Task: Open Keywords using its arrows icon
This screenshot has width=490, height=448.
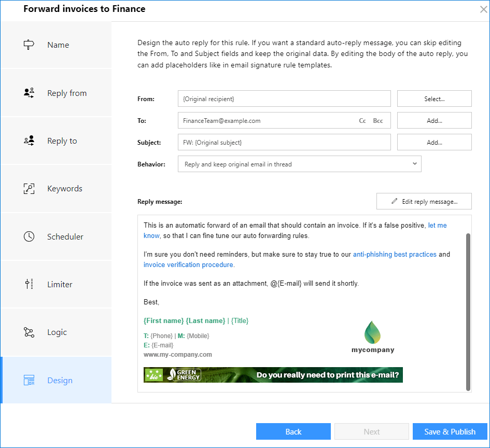Action: 29,188
